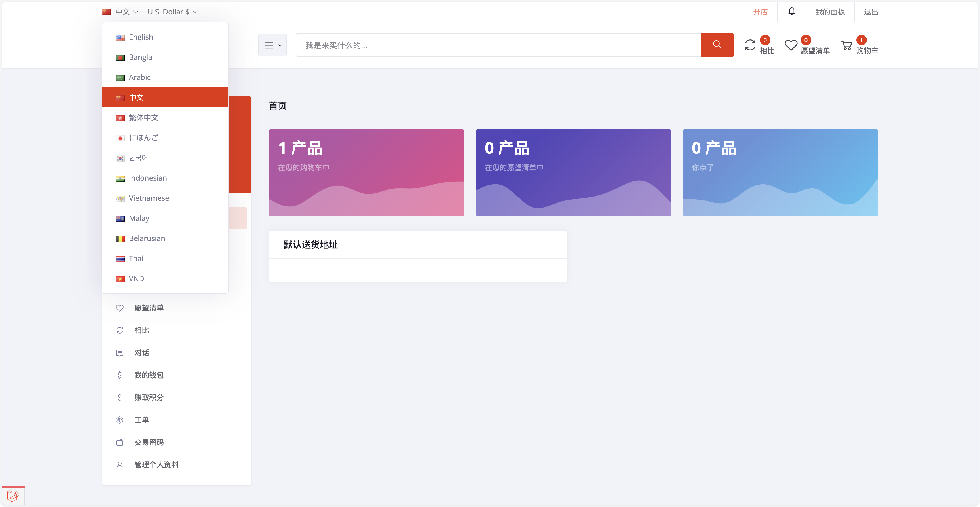
Task: Click the purple 0 产品 wishlist card
Action: pos(573,172)
